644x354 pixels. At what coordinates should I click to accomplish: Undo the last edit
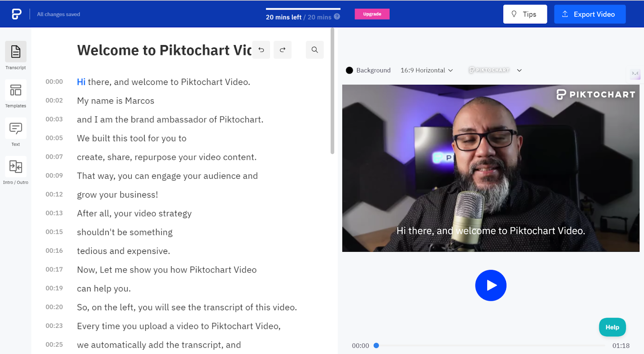coord(261,50)
